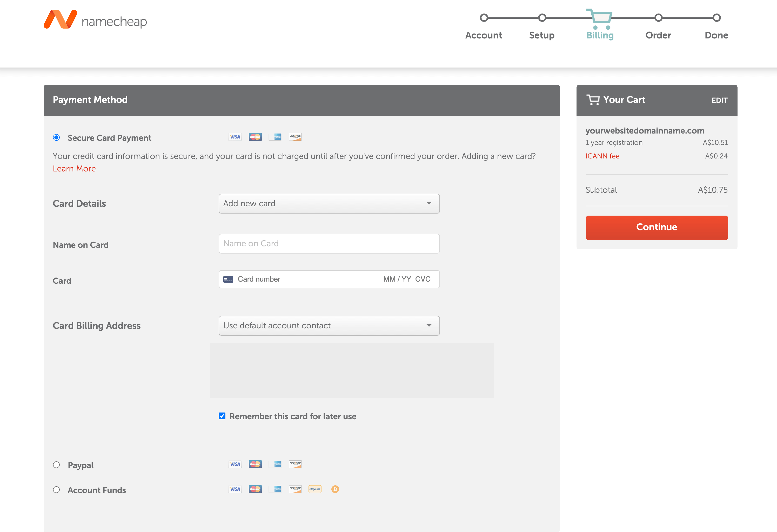
Task: Click the MM / YY expiry field
Action: point(397,279)
